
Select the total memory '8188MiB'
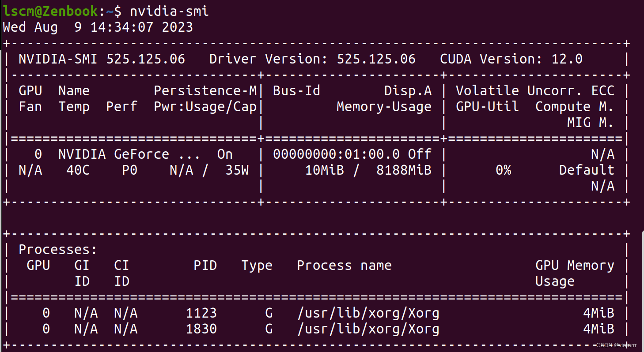click(404, 170)
